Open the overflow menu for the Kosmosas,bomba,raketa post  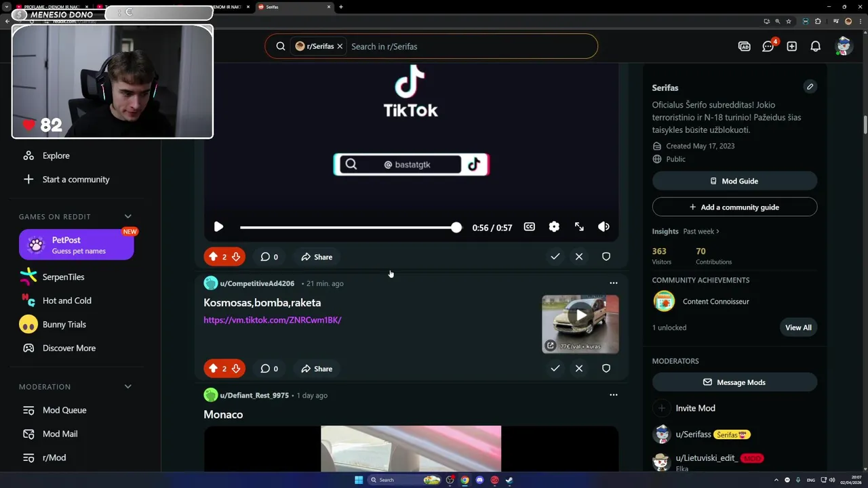614,283
